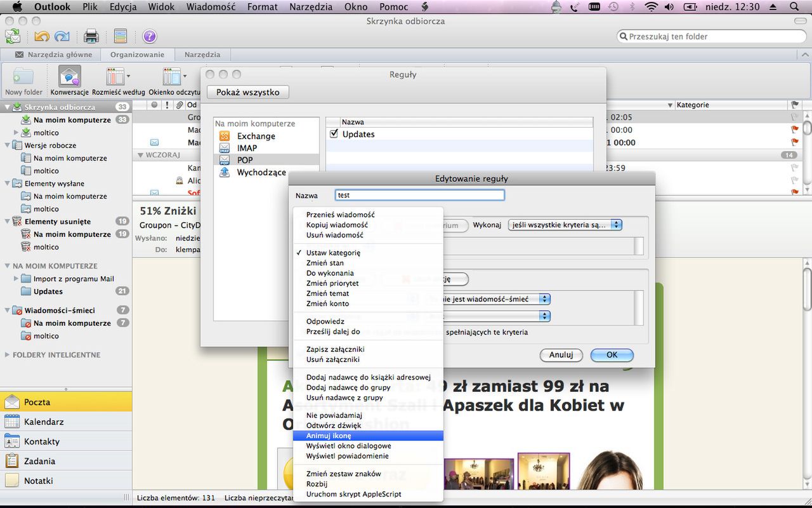Choose Zapisz załączniki menu entry
This screenshot has width=812, height=508.
pos(368,349)
